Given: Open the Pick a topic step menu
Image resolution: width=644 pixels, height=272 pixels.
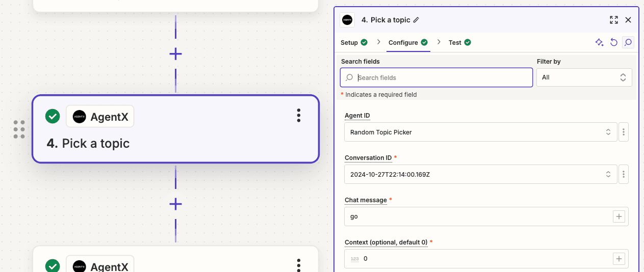Looking at the screenshot, I should click(299, 116).
